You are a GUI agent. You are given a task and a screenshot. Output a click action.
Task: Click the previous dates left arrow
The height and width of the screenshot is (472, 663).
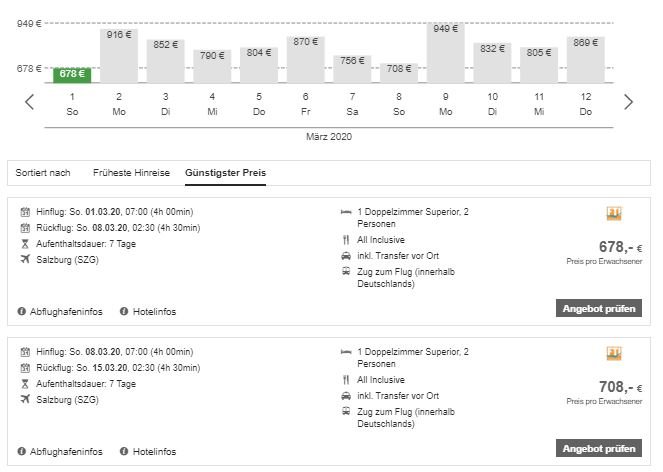click(x=29, y=102)
